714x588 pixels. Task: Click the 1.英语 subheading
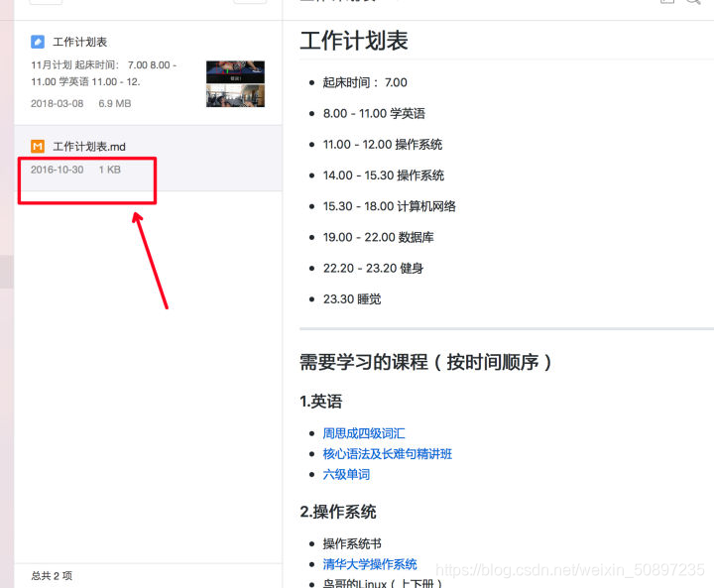[x=320, y=402]
